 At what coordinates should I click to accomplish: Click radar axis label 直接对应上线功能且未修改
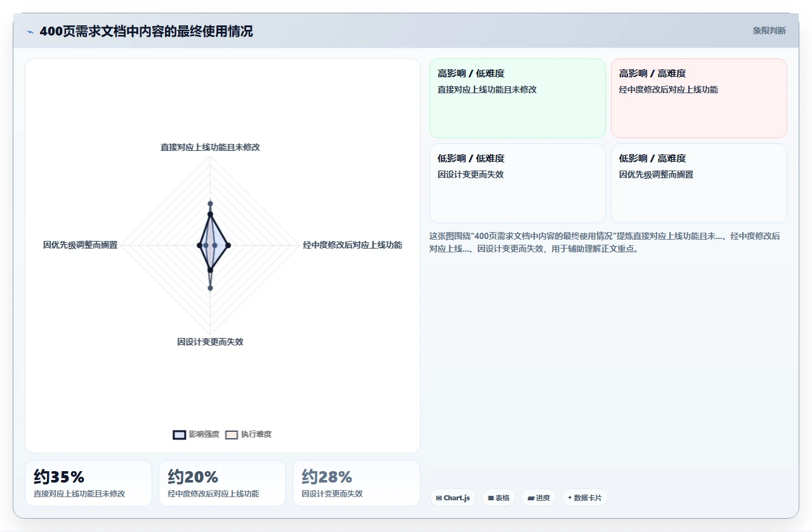(x=210, y=147)
